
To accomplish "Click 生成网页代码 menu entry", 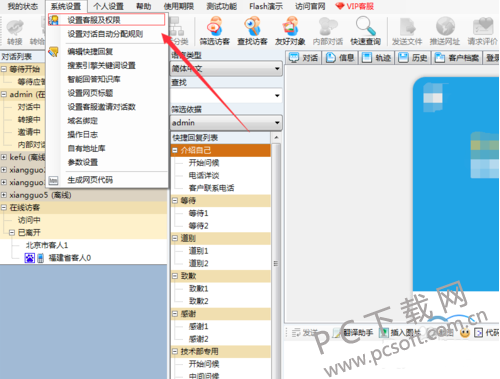I will pos(90,180).
